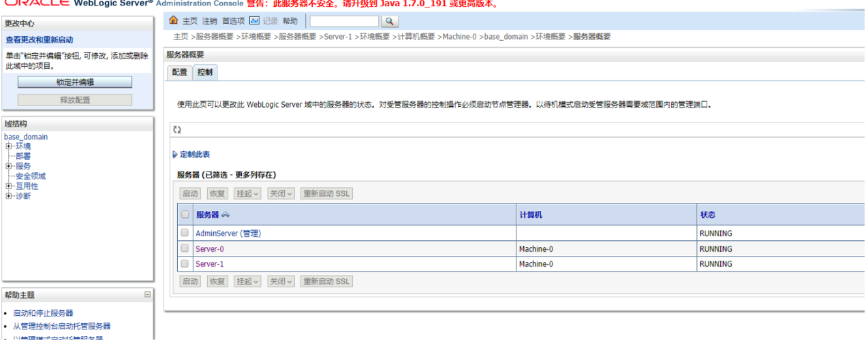Click Server-1 in the breadcrumb trail
The image size is (868, 343).
pyautogui.click(x=338, y=37)
